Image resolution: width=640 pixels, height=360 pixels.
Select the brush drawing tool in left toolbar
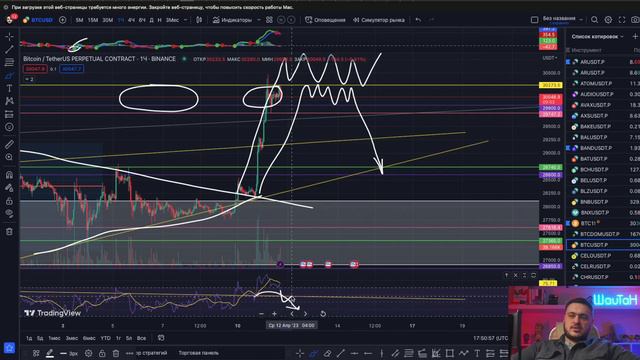click(x=9, y=76)
